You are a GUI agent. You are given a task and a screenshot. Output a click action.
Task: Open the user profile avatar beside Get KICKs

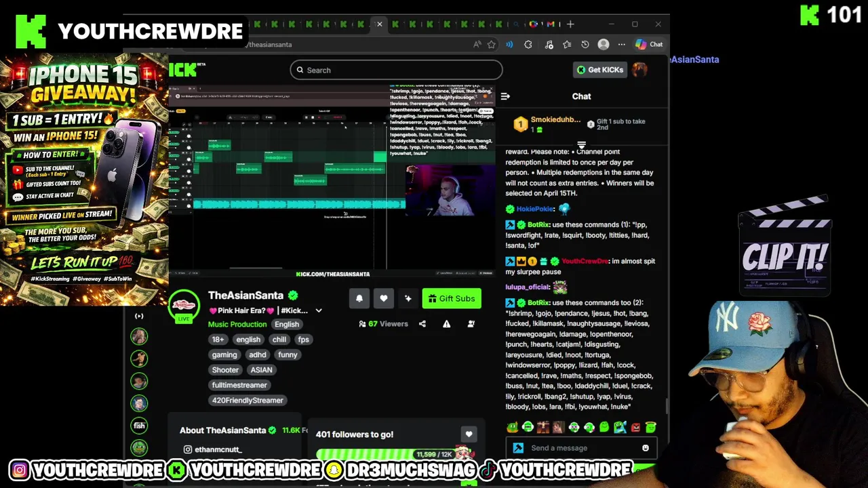point(639,70)
